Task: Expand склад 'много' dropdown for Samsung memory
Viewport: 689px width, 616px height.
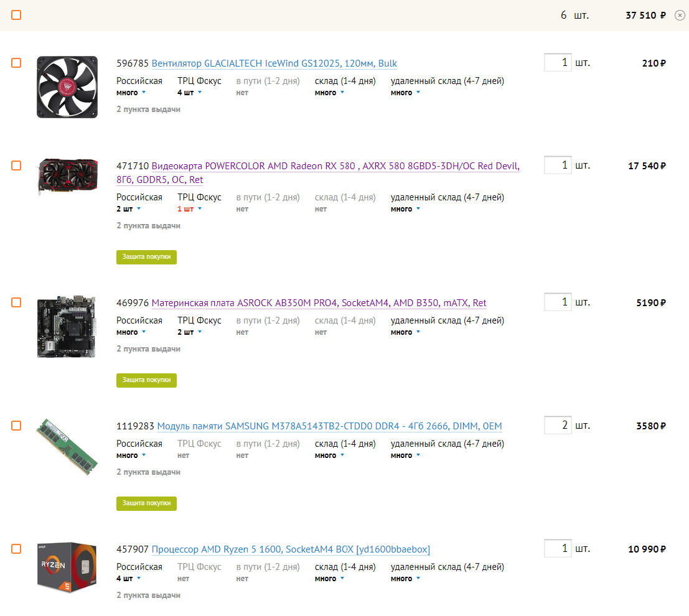Action: click(329, 455)
